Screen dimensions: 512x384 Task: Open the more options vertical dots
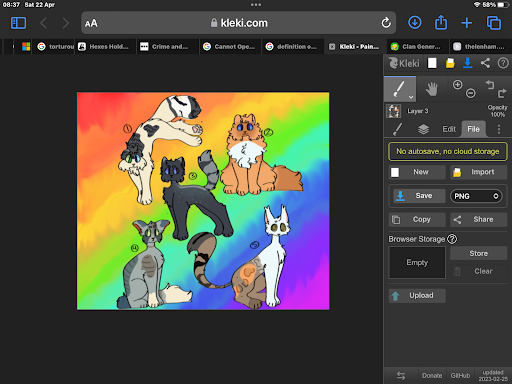(499, 129)
